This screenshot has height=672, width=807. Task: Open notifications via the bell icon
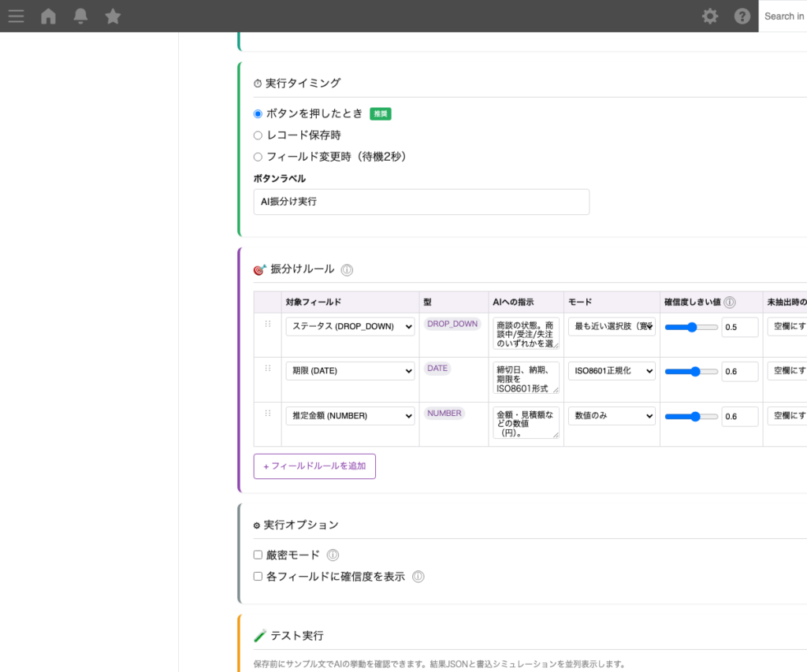point(80,16)
